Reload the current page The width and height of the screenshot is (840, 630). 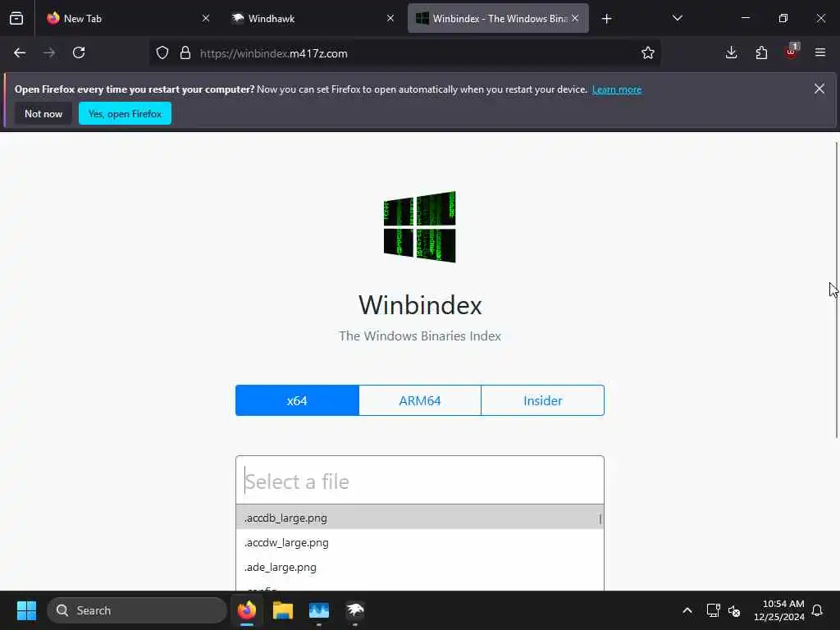(79, 53)
